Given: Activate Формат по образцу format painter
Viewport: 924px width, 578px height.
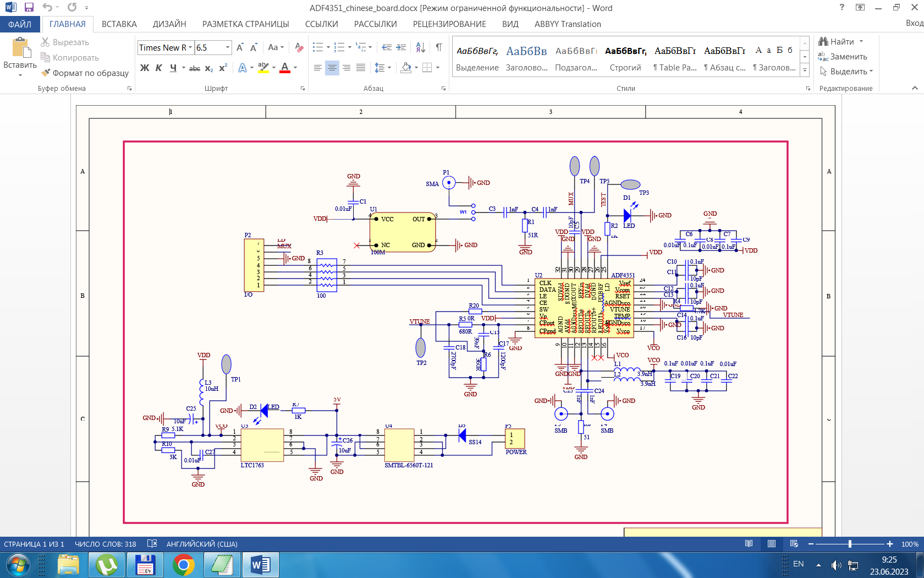Looking at the screenshot, I should 85,73.
